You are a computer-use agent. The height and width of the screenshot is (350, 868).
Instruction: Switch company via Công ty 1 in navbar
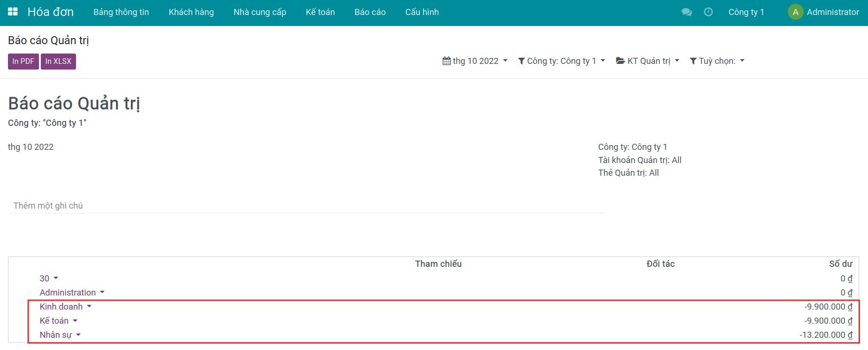(x=746, y=12)
